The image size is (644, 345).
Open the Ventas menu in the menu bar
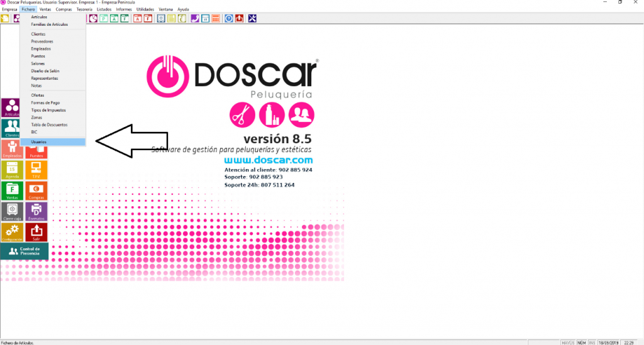coord(45,9)
